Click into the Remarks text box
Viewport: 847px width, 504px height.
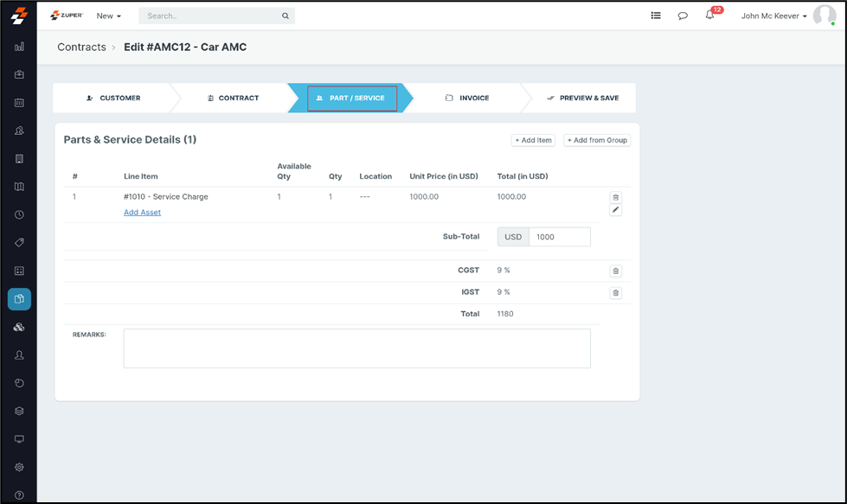coord(356,348)
